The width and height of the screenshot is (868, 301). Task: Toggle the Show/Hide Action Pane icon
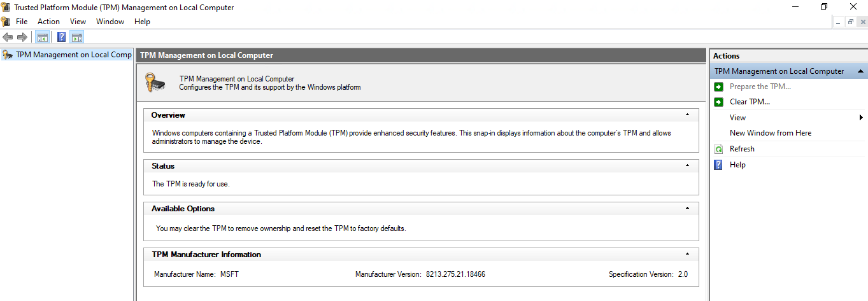(x=77, y=37)
